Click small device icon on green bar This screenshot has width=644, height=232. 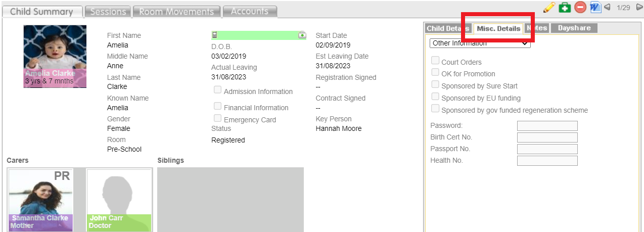214,35
